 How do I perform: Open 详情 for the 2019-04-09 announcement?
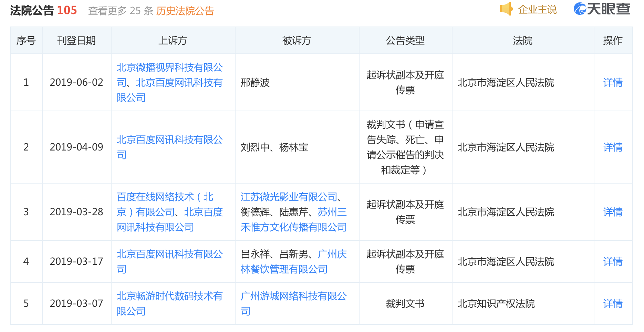[x=613, y=147]
